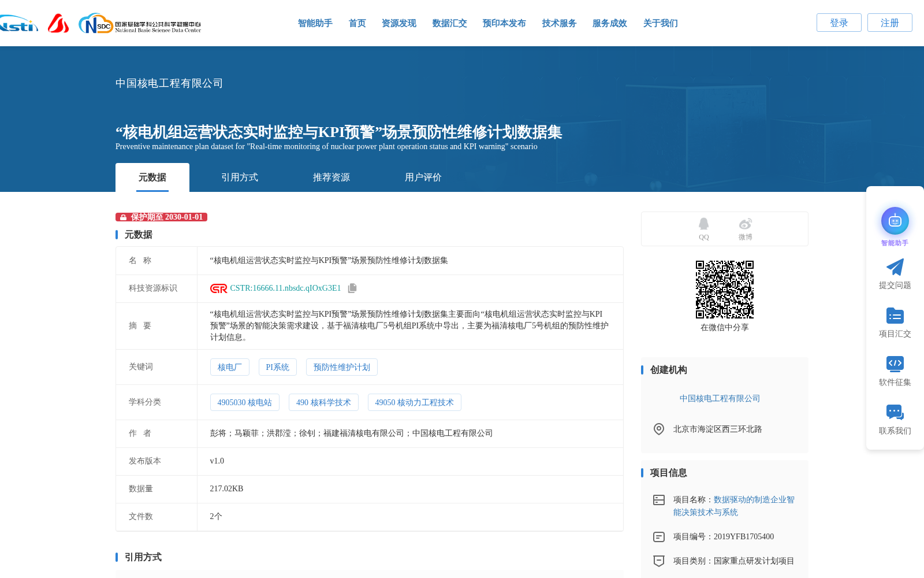
Task: Switch to the 用户评价 tab
Action: coord(423,177)
